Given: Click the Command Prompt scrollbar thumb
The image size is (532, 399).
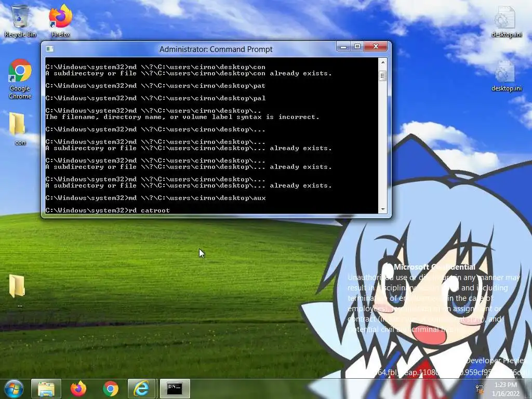Looking at the screenshot, I should tap(383, 76).
